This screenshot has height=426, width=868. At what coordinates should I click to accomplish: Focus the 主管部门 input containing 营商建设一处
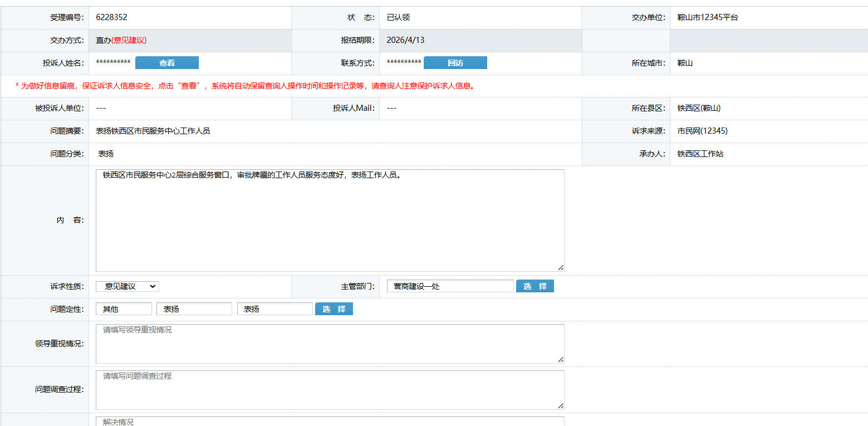coord(449,286)
